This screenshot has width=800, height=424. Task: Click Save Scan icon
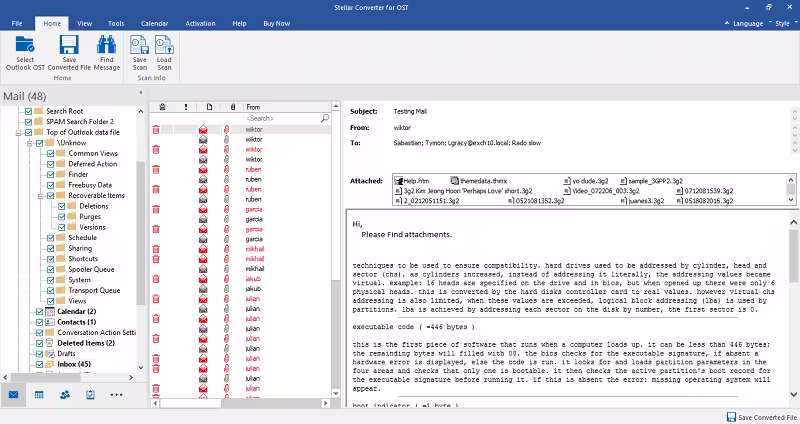(139, 53)
